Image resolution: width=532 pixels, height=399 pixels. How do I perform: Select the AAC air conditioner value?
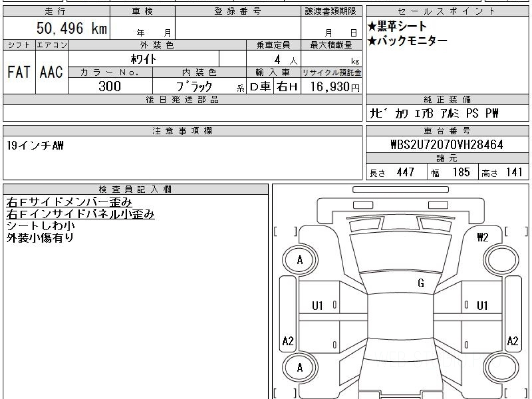click(x=51, y=72)
